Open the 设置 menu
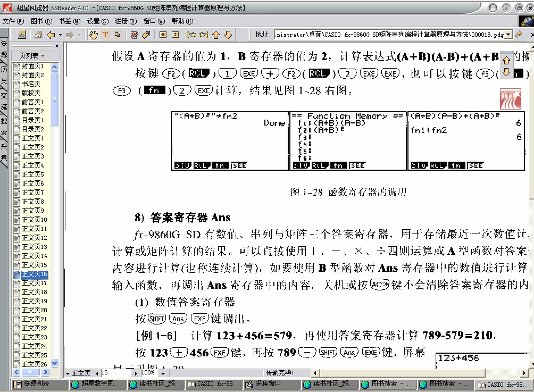Image resolution: width=534 pixels, height=392 pixels. (x=98, y=21)
